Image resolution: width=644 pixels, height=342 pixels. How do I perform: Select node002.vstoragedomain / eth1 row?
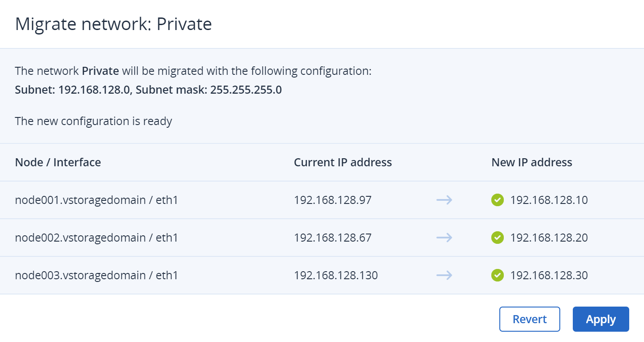pos(96,238)
